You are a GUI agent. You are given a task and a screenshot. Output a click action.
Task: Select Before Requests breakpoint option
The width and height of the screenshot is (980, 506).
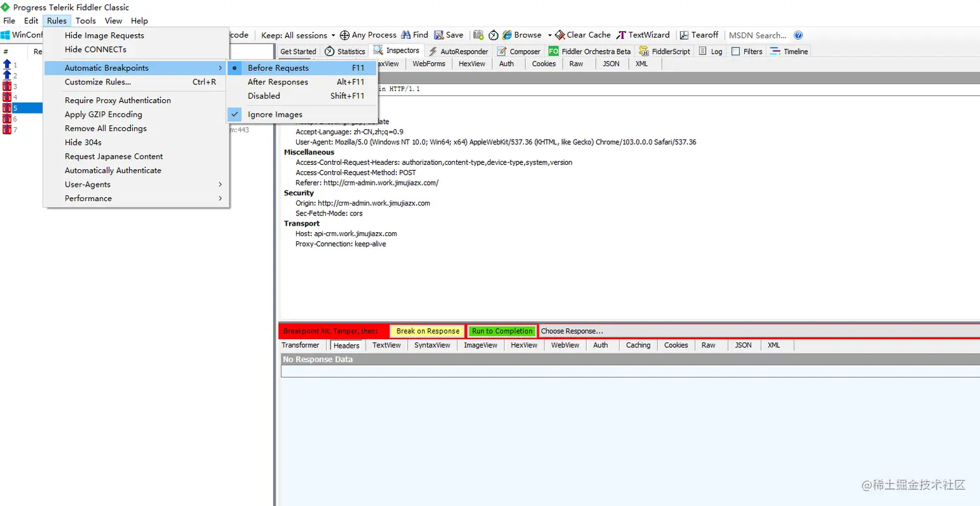click(x=302, y=68)
